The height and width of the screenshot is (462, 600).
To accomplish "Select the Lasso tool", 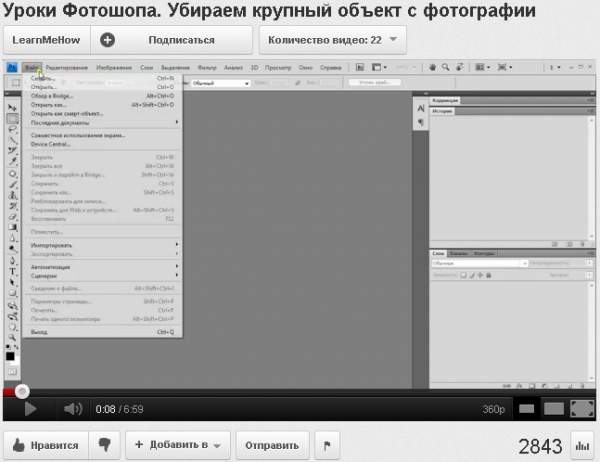I will 12,129.
